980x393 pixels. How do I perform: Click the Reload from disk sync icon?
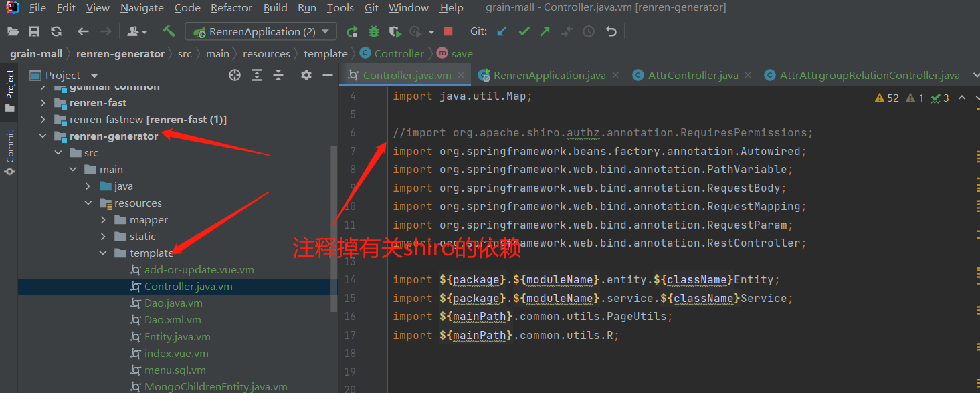[x=56, y=31]
